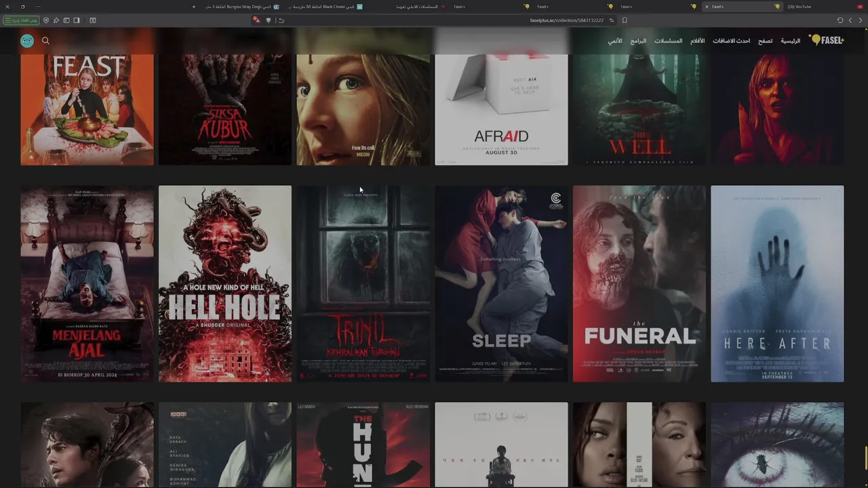The width and height of the screenshot is (868, 488).
Task: Open the Siksa Kubur movie poster
Action: [x=225, y=108]
